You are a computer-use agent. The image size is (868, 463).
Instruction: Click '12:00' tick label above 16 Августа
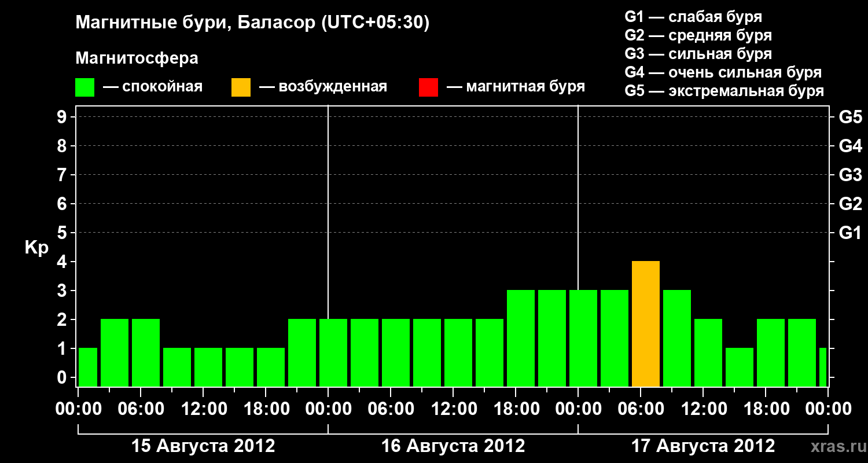[x=453, y=409]
